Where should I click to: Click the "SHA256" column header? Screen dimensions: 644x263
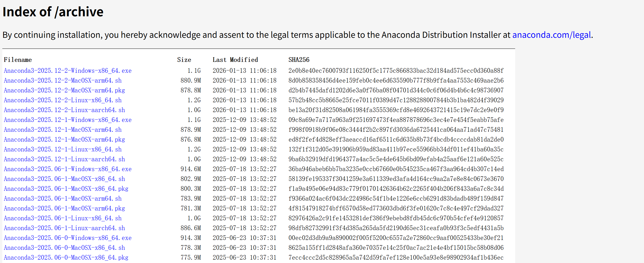[x=299, y=60]
